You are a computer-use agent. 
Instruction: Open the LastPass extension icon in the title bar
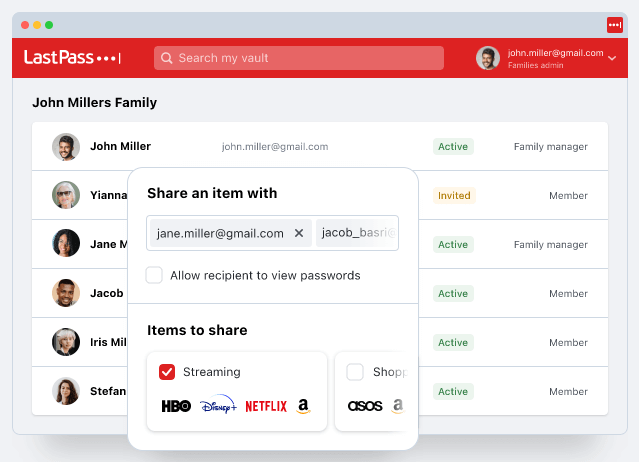615,25
